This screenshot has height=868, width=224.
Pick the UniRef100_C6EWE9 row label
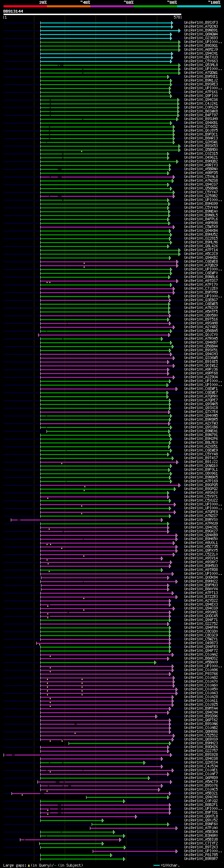[x=201, y=450]
